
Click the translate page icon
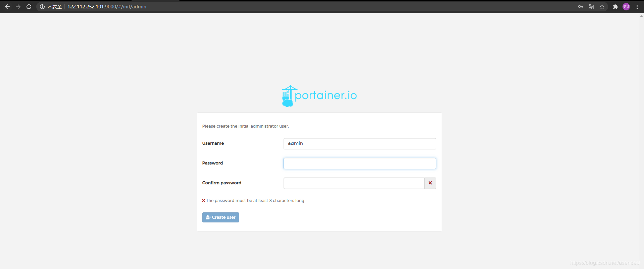pyautogui.click(x=591, y=7)
